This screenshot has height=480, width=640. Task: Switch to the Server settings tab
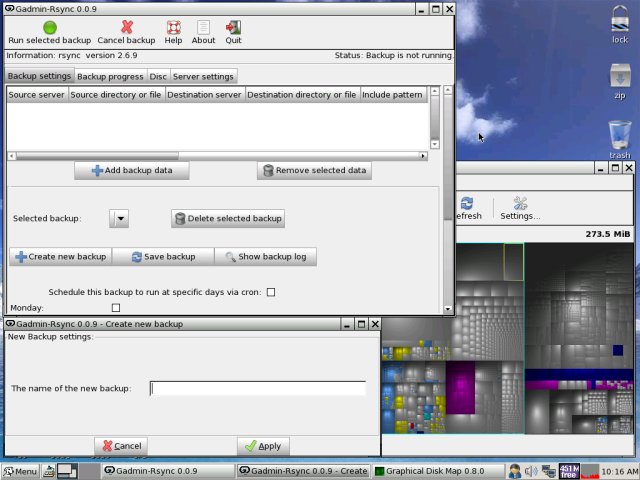pyautogui.click(x=203, y=76)
